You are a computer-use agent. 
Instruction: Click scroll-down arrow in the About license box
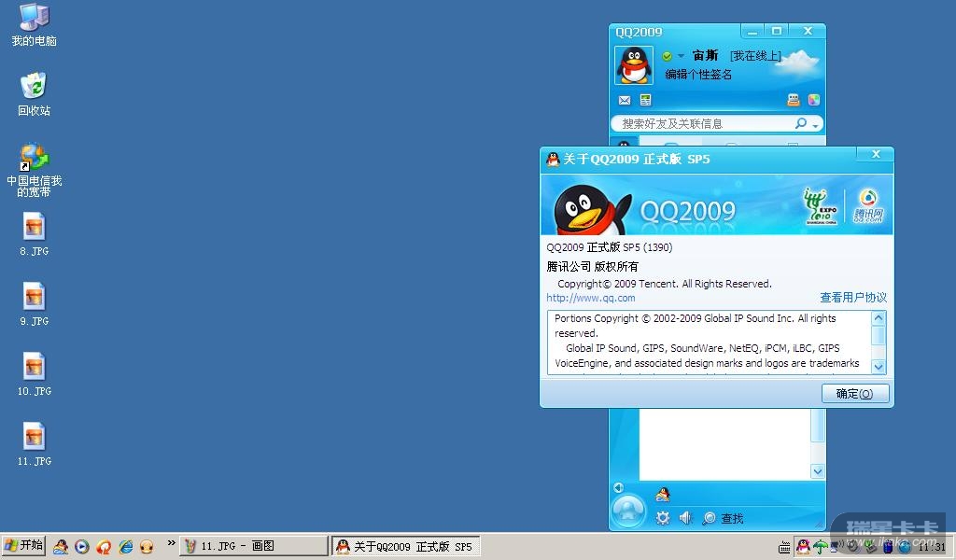tap(879, 367)
